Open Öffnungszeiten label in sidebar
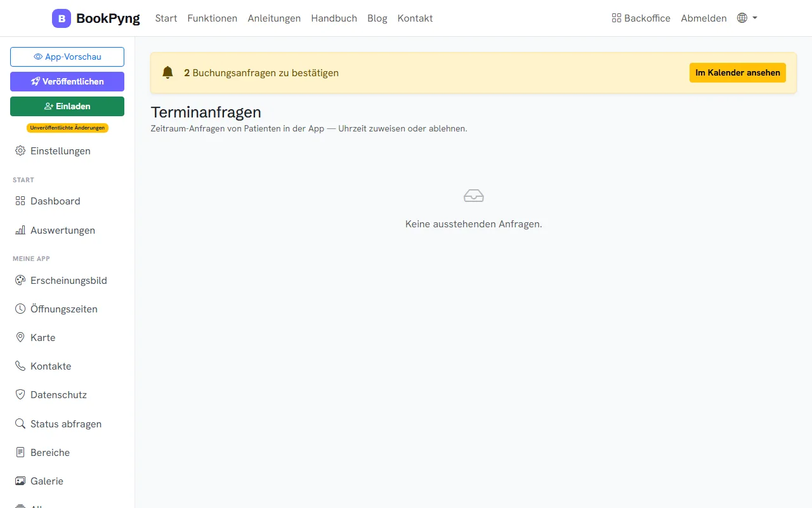Image resolution: width=812 pixels, height=508 pixels. [x=64, y=309]
